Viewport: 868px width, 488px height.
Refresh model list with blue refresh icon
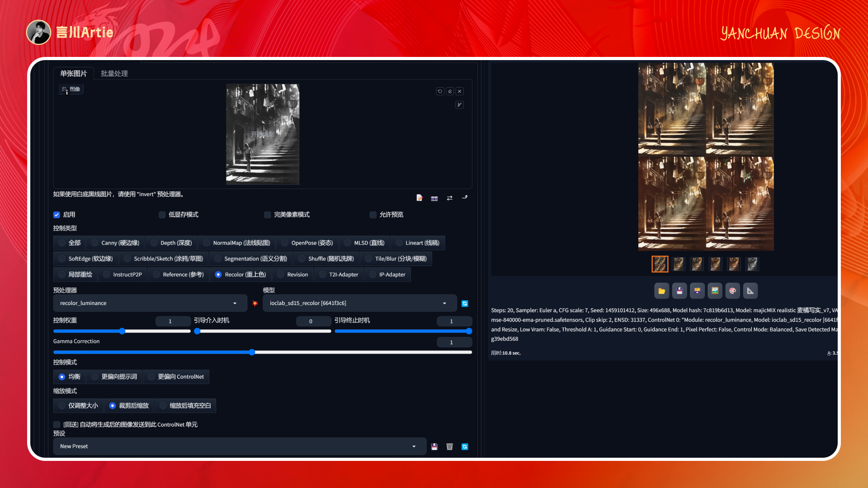pyautogui.click(x=465, y=303)
